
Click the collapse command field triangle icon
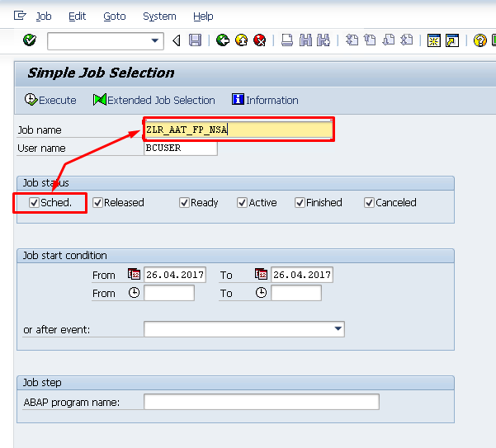177,40
